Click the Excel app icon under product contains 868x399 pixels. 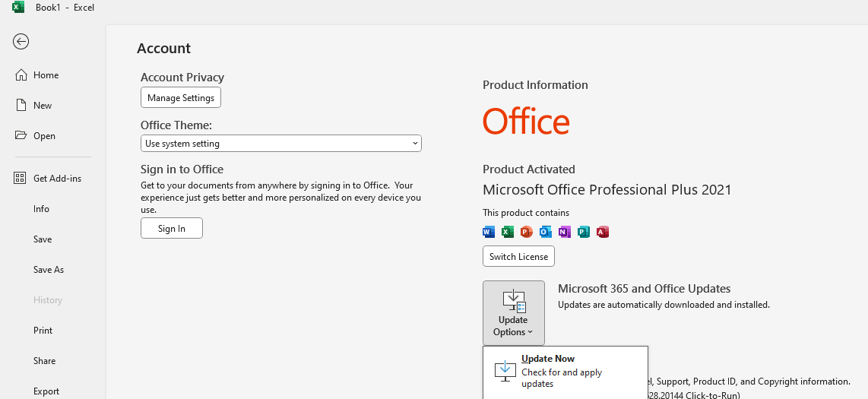(x=508, y=232)
